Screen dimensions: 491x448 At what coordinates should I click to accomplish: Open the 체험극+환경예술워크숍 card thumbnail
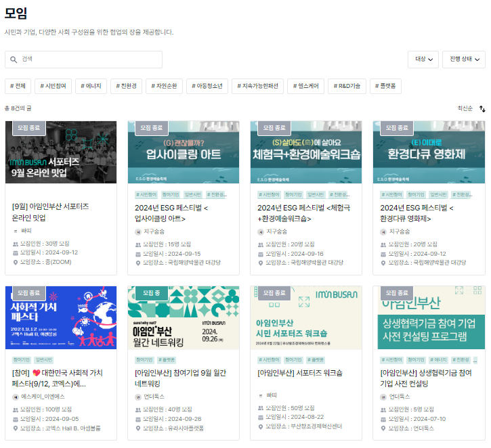[306, 152]
